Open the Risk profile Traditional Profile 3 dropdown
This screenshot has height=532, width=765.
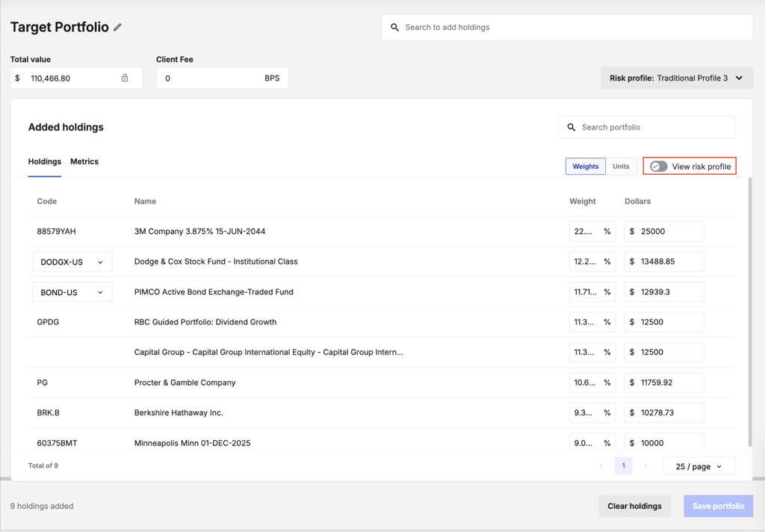[677, 78]
